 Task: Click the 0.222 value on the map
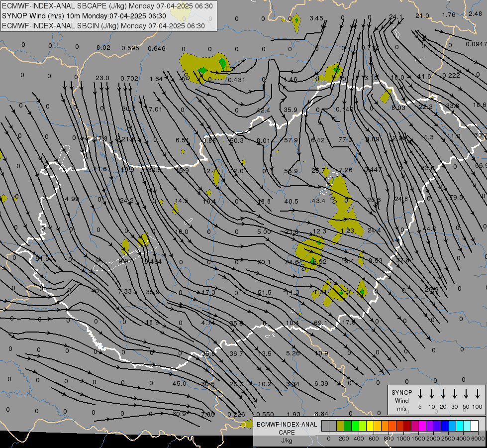click(451, 76)
